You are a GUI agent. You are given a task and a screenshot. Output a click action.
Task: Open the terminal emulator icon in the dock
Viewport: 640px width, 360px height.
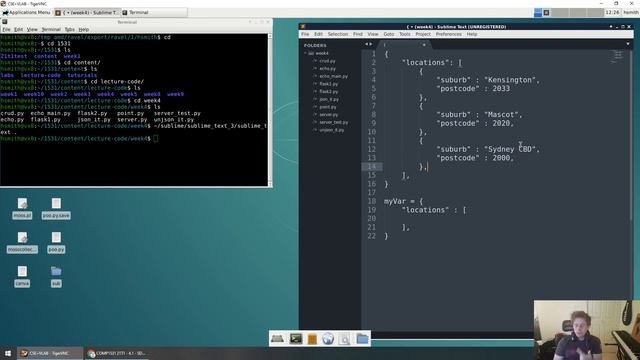296,339
